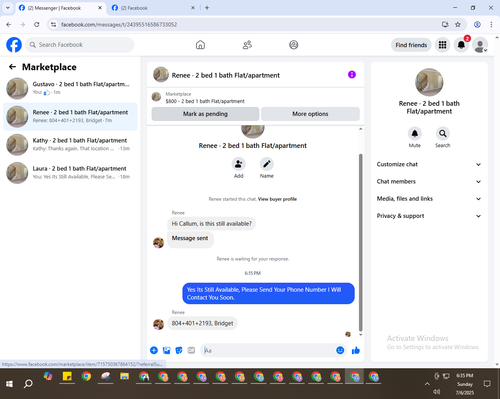500x399 pixels.
Task: Click the volume speaker tray icon
Action: tap(437, 391)
